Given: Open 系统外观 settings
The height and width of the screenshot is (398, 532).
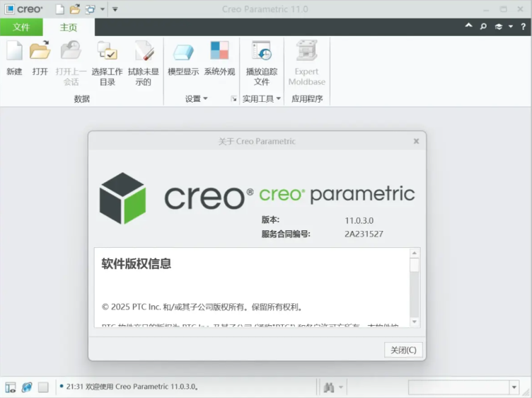Looking at the screenshot, I should 219,58.
